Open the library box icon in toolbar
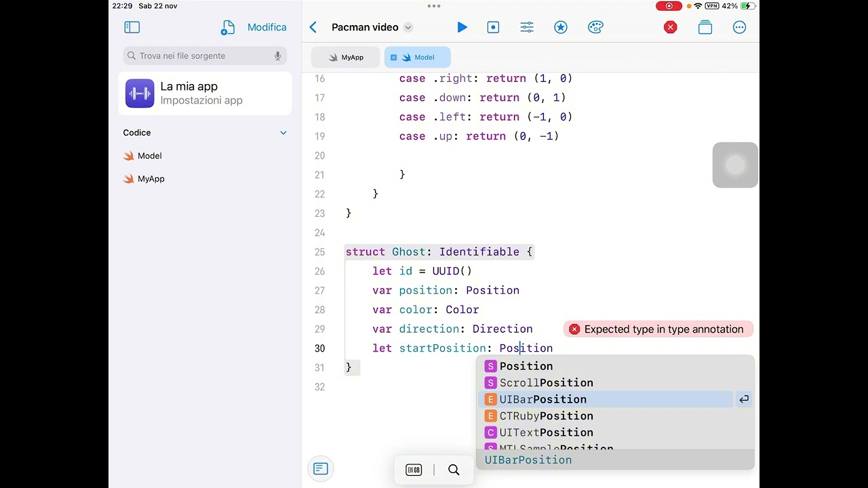This screenshot has width=868, height=488. [705, 27]
